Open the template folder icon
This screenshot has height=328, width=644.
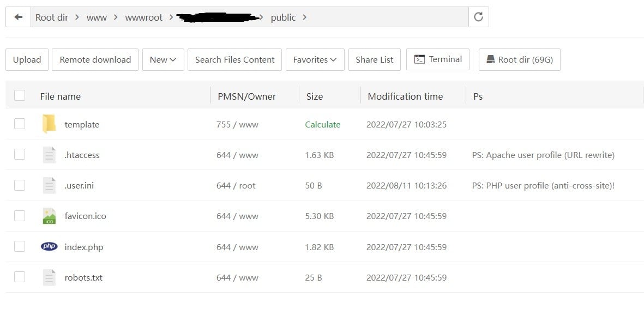tap(49, 124)
